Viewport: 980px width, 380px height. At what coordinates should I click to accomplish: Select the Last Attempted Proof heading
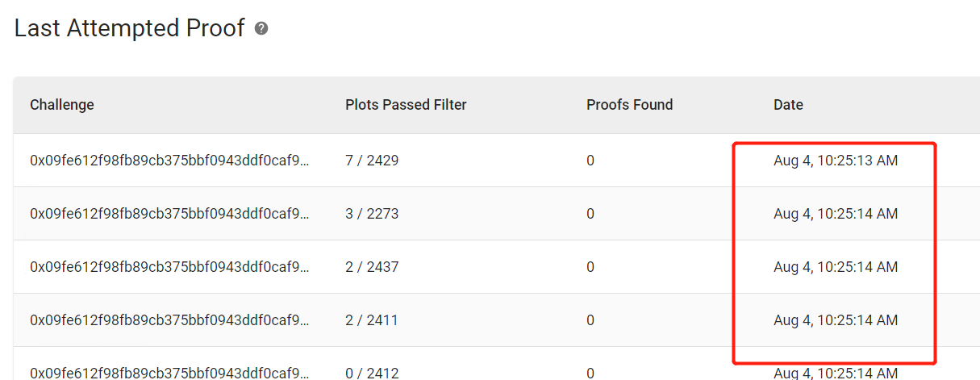click(129, 28)
